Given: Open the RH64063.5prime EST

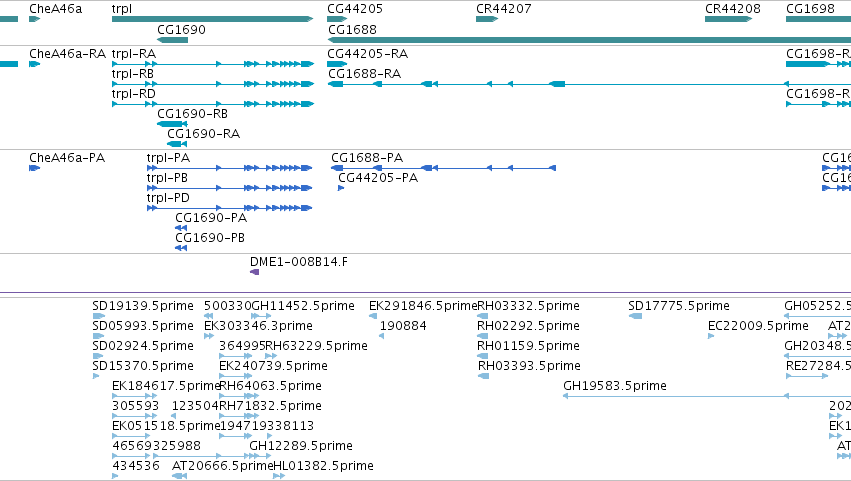Looking at the screenshot, I should tap(239, 396).
